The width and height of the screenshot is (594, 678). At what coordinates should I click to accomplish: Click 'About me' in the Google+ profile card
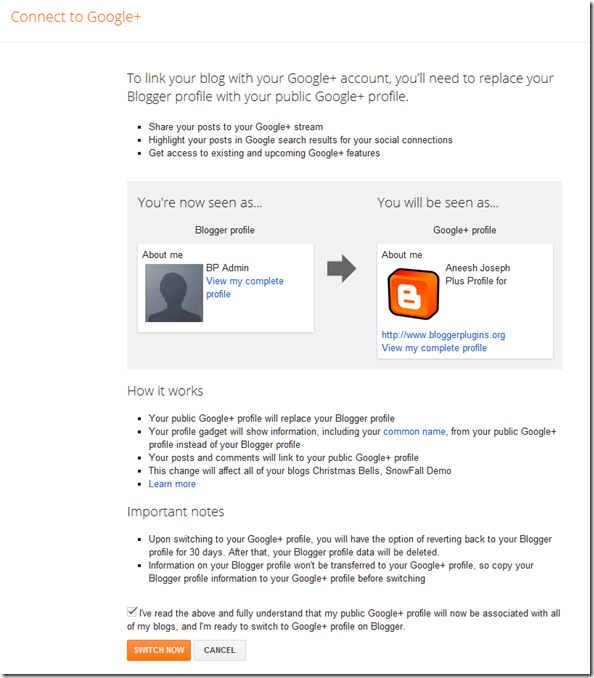[x=402, y=255]
